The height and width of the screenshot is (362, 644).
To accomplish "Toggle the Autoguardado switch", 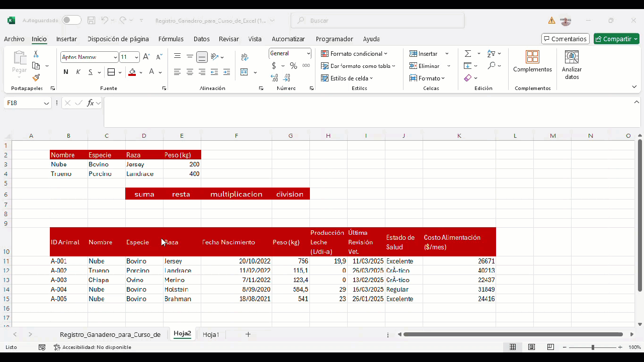I will [71, 20].
